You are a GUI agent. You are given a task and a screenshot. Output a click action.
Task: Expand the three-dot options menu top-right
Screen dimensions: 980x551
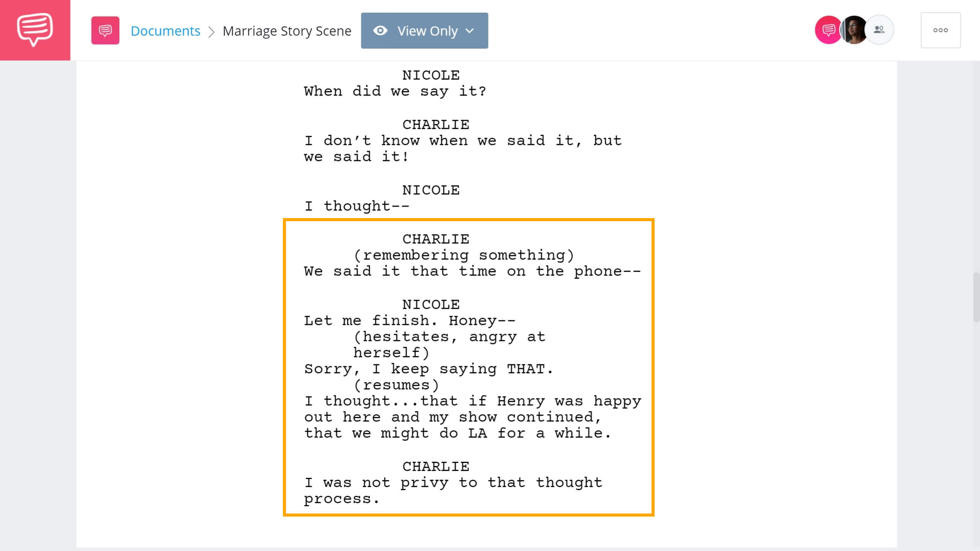[x=940, y=30]
